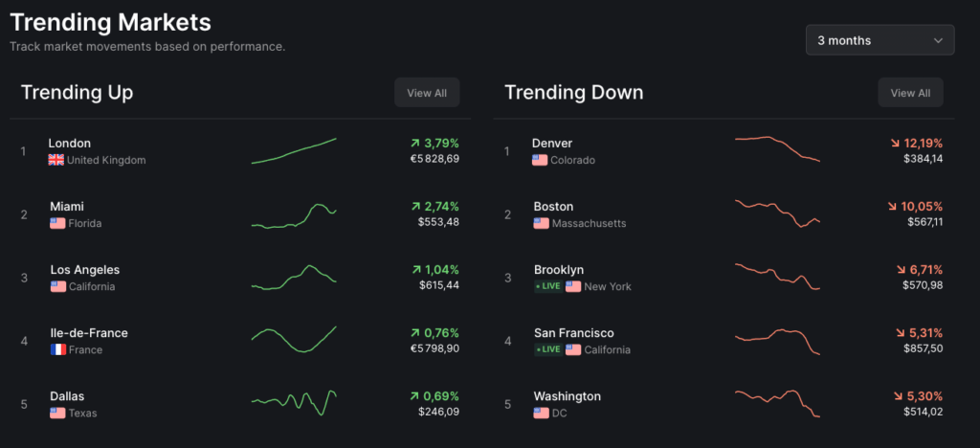Click the Dallas sparkline chart
Image resolution: width=980 pixels, height=448 pixels.
(x=294, y=402)
